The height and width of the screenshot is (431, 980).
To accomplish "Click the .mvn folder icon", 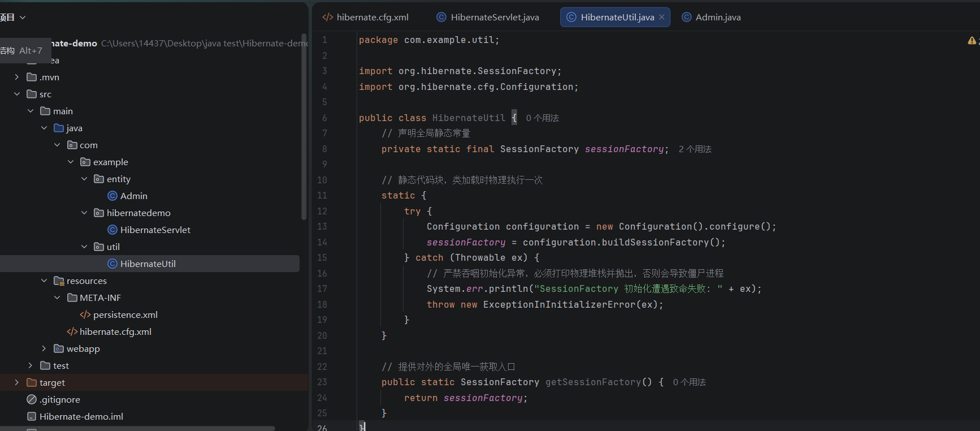I will [32, 77].
